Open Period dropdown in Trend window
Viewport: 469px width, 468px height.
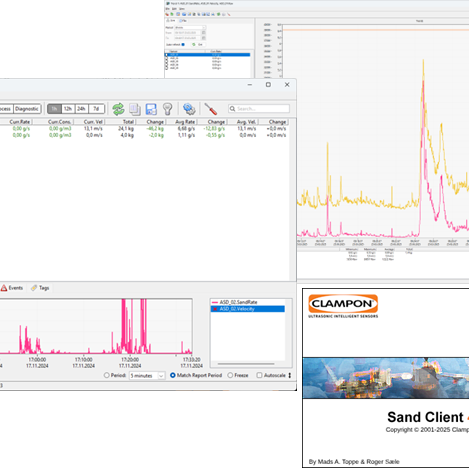point(190,28)
